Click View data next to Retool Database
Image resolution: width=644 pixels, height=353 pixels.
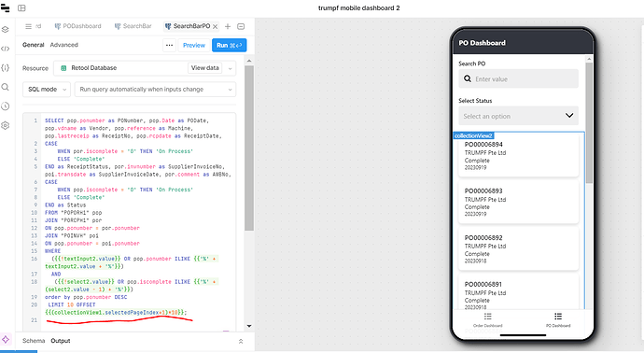tap(205, 68)
